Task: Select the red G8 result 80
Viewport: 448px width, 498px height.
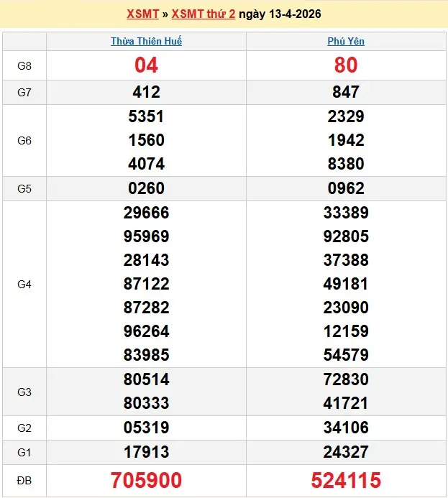Action: tap(346, 65)
